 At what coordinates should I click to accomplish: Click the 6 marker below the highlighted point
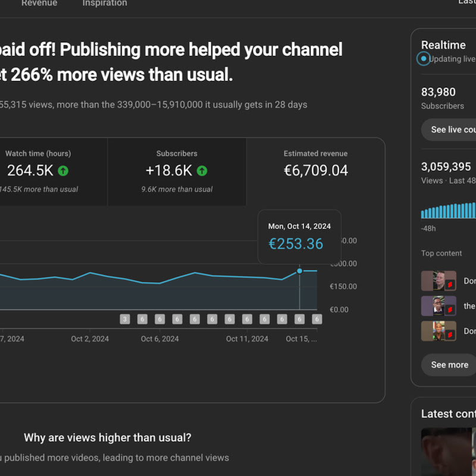click(x=299, y=319)
